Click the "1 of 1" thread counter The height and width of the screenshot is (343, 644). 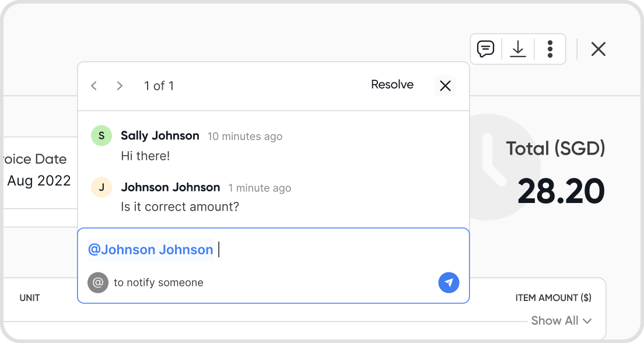pyautogui.click(x=159, y=86)
